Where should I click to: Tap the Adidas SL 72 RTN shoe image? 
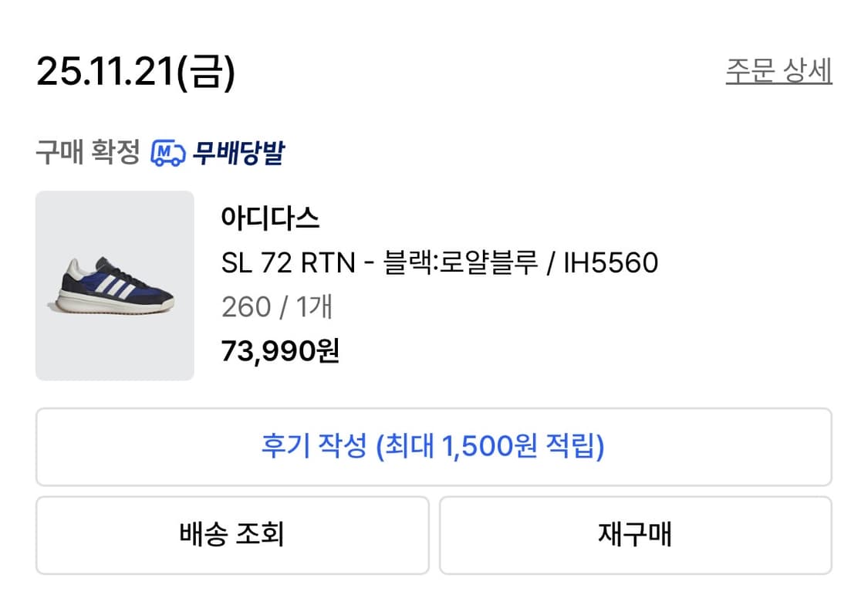point(114,286)
